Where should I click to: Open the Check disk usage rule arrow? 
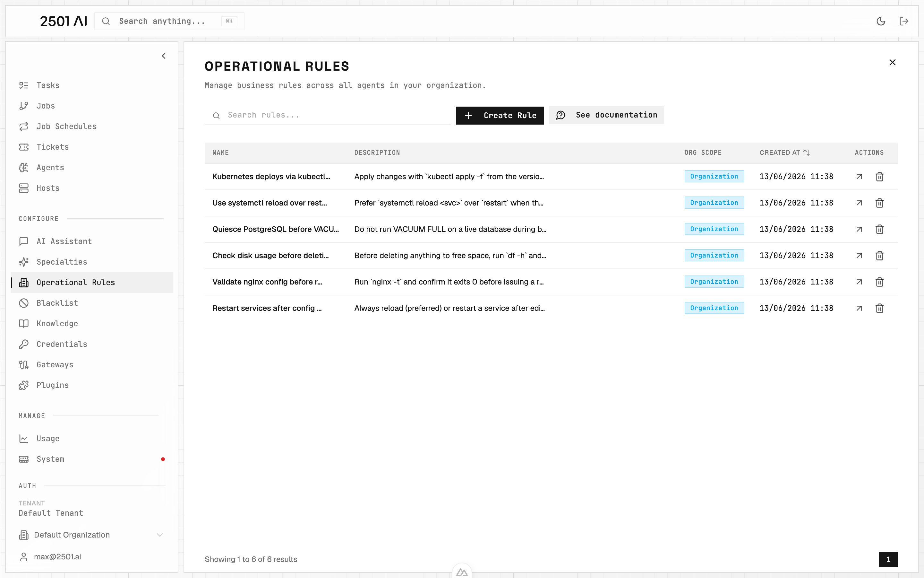(859, 256)
